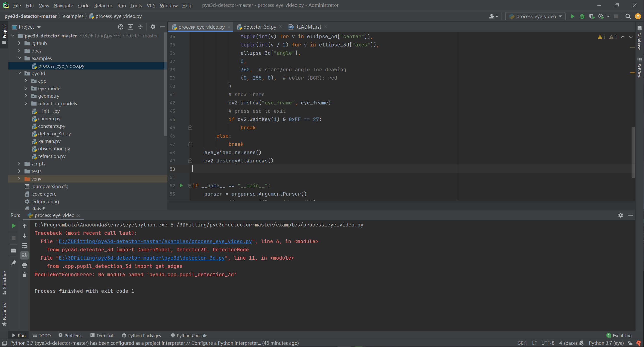
Task: Click the 4 spaces indent setting
Action: click(568, 343)
